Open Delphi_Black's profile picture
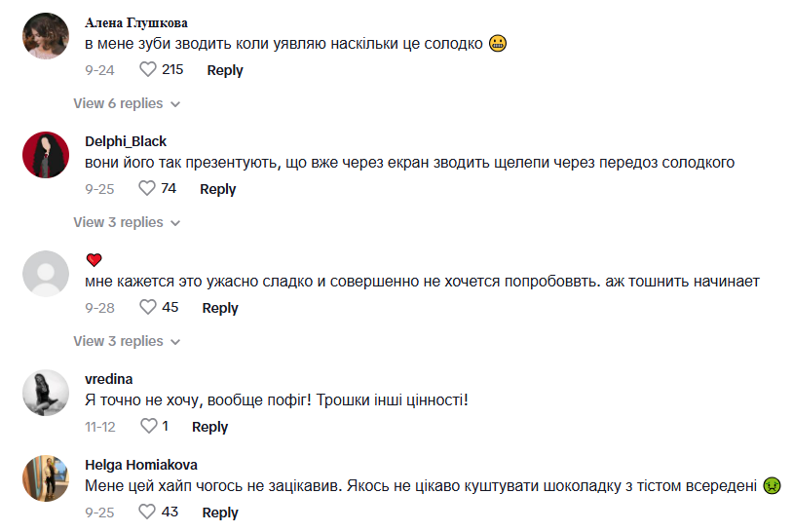 click(x=46, y=155)
